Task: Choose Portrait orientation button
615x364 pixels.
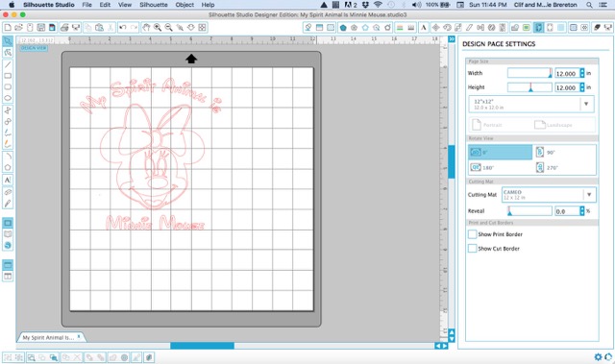Action: pos(487,125)
